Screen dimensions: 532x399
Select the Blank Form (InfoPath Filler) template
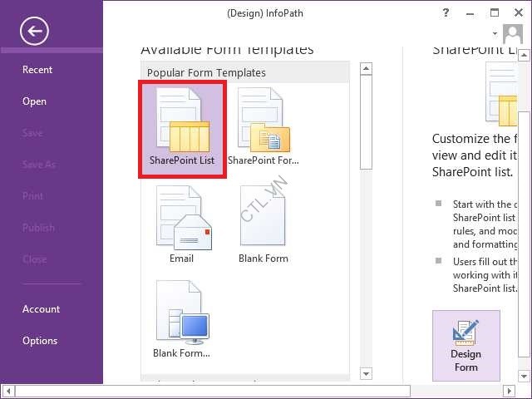(x=181, y=321)
